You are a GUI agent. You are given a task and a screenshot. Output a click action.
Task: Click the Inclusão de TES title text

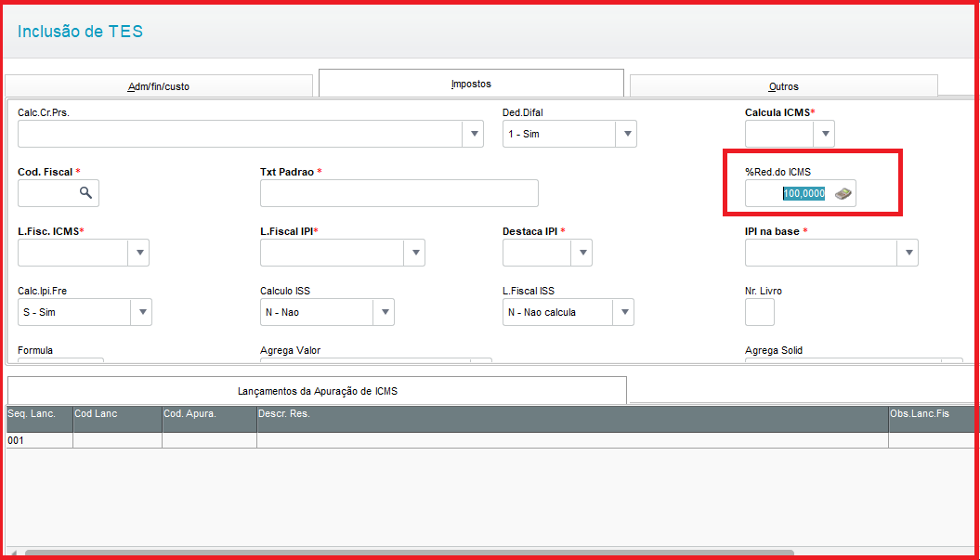(x=80, y=32)
